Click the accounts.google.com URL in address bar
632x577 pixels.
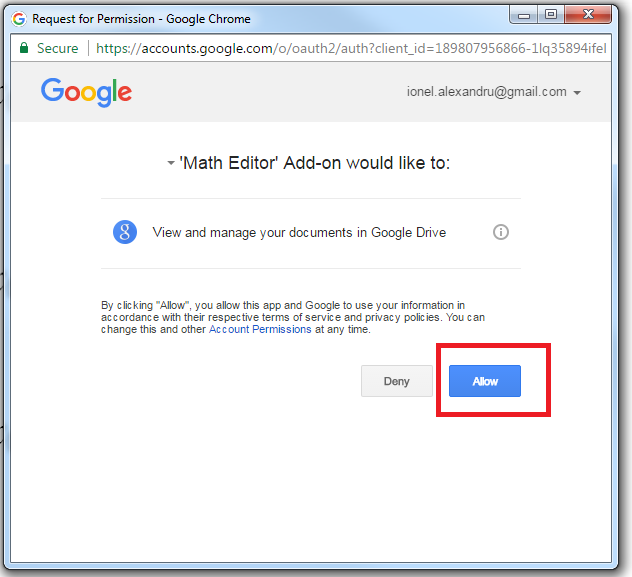pos(350,48)
